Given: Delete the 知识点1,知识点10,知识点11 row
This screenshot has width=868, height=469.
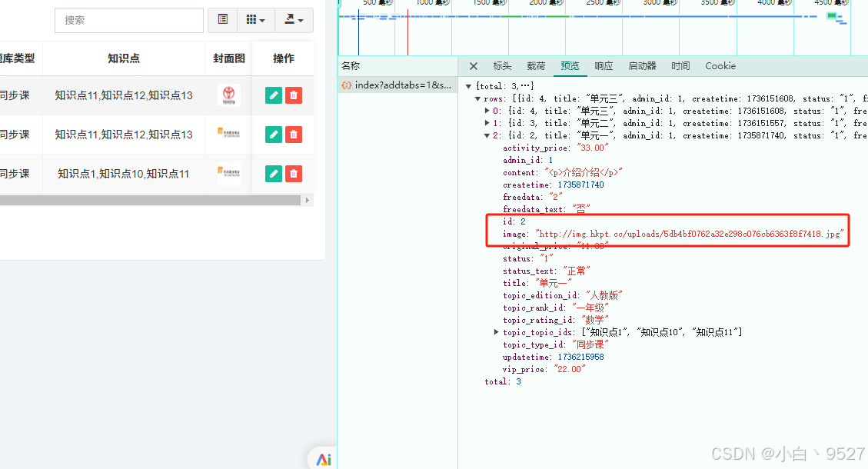Looking at the screenshot, I should point(294,174).
